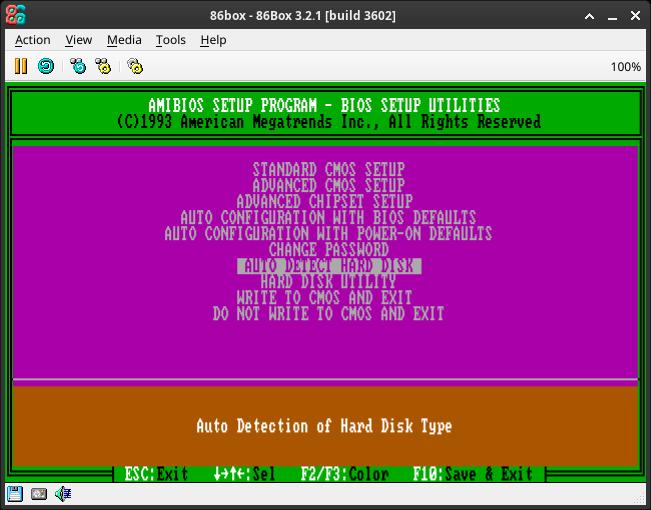Select STANDARD CMOS SETUP entry

pos(328,169)
